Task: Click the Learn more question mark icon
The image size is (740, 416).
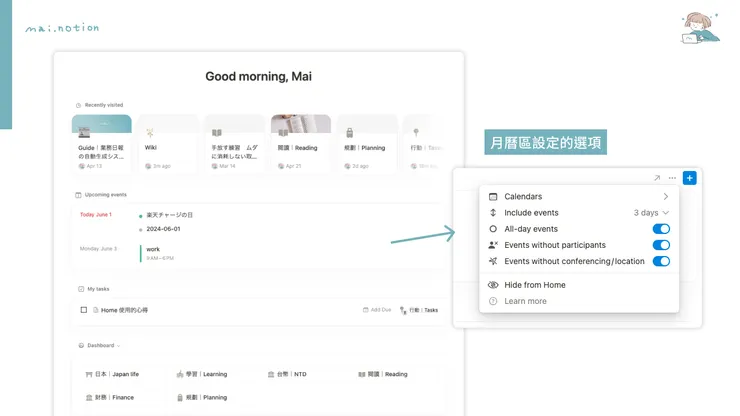Action: point(493,301)
